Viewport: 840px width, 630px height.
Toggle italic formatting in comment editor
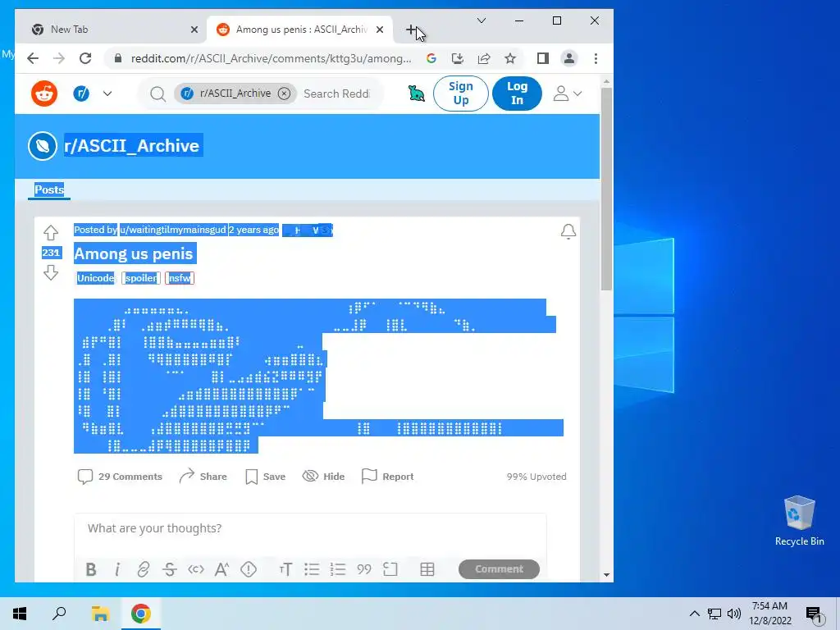point(117,569)
